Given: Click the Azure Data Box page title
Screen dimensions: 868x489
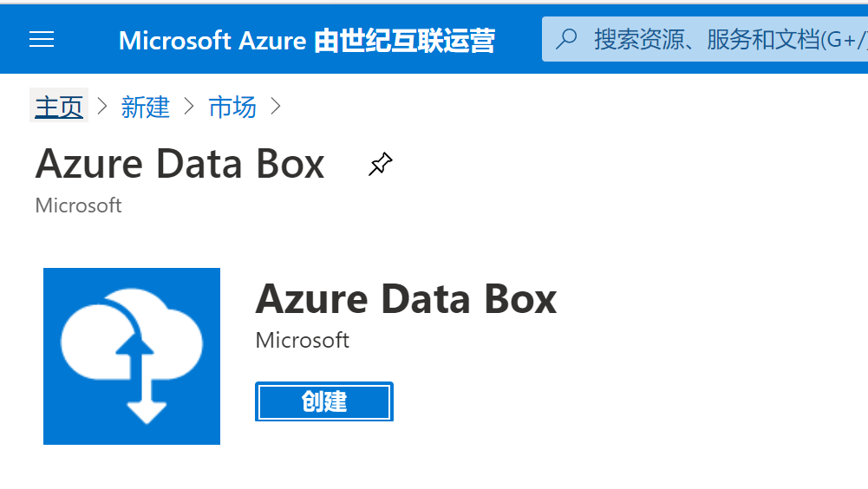Looking at the screenshot, I should tap(179, 165).
